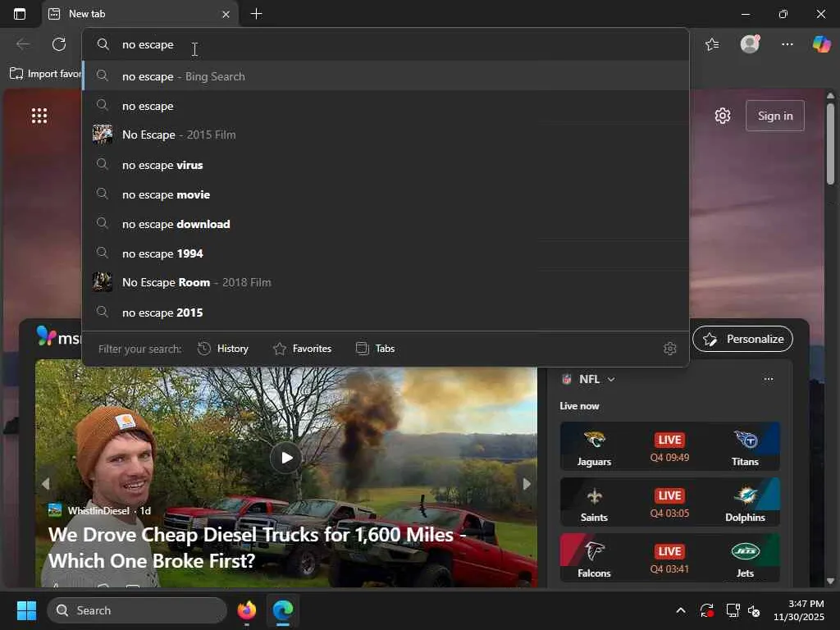The image size is (840, 630).
Task: Open Settings and more ellipsis menu
Action: (787, 44)
